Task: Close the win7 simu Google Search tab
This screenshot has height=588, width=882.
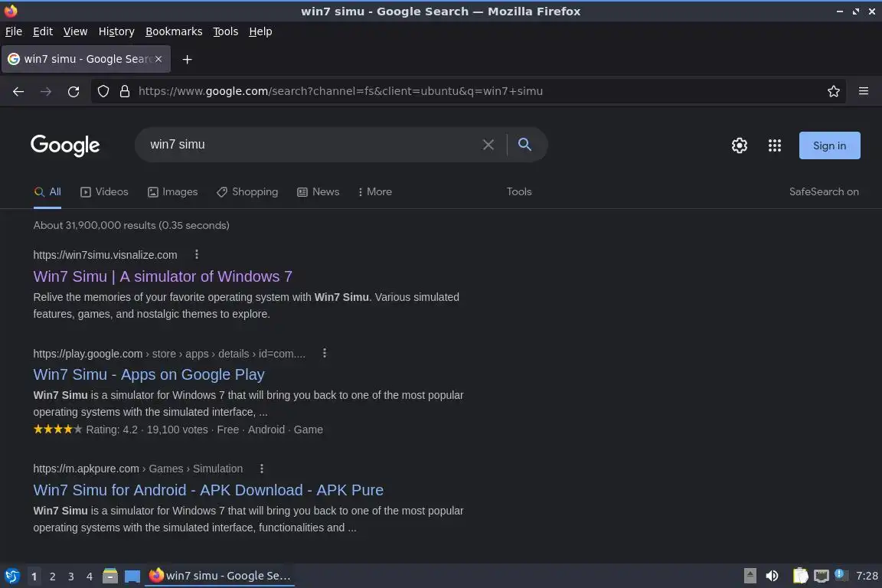Action: (x=158, y=58)
